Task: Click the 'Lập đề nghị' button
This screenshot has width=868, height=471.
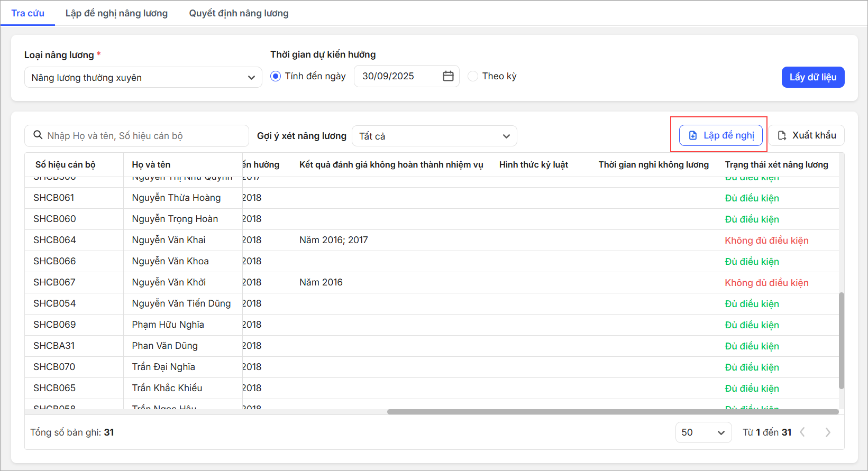Action: click(x=720, y=135)
